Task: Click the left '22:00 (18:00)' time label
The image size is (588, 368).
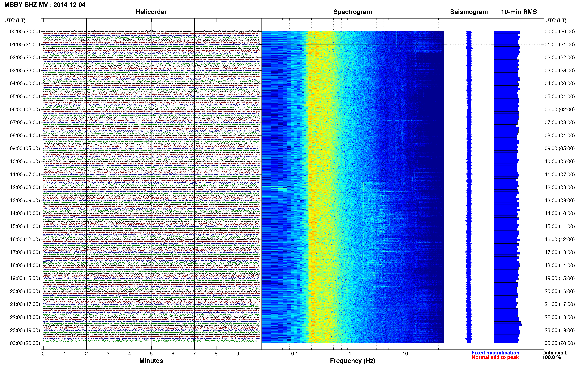Action: [x=25, y=317]
